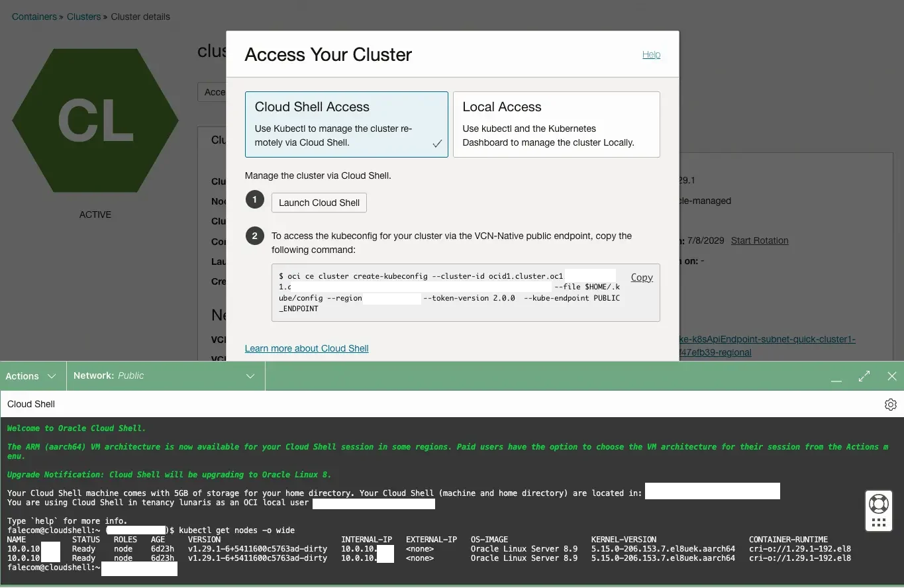Click the kubectl get nodes command text
904x588 pixels.
[237, 530]
